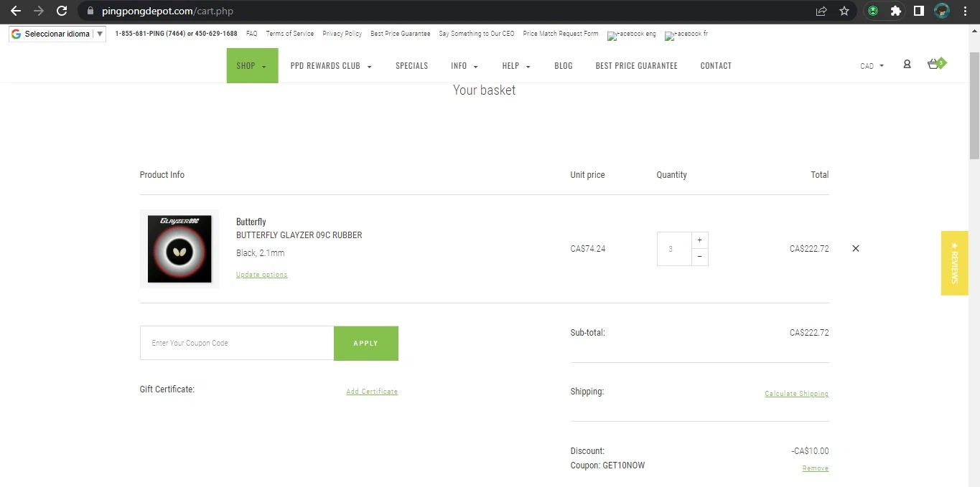This screenshot has width=980, height=487.
Task: Click the Update options link
Action: [261, 275]
